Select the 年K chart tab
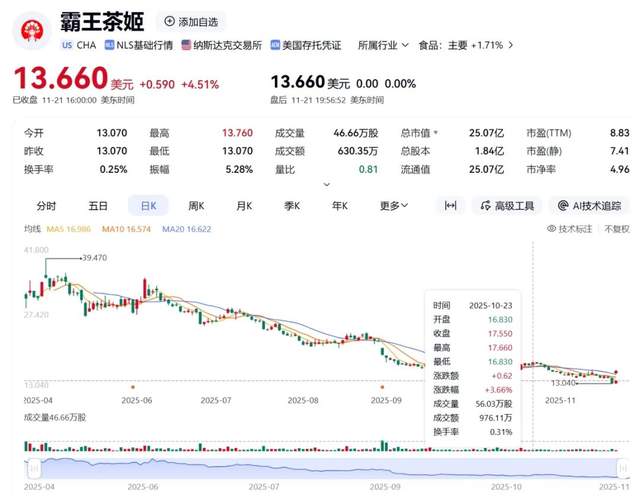The width and height of the screenshot is (640, 500). pyautogui.click(x=340, y=206)
